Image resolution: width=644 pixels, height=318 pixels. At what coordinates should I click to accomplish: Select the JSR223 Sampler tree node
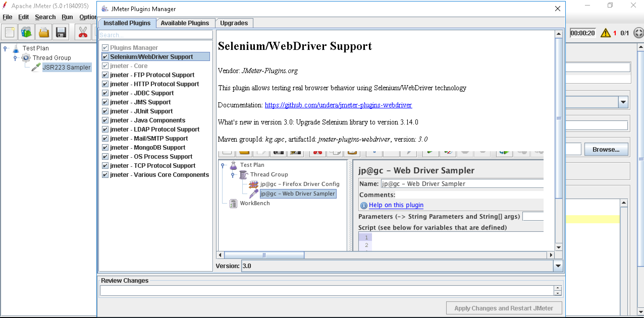[x=66, y=67]
